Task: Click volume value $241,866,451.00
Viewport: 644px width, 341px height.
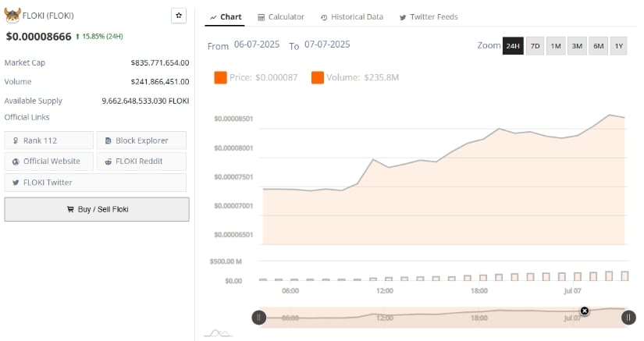Action: 160,82
